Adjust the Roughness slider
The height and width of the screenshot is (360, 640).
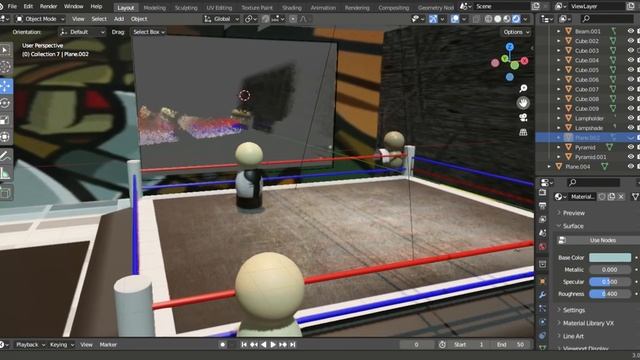pyautogui.click(x=610, y=294)
